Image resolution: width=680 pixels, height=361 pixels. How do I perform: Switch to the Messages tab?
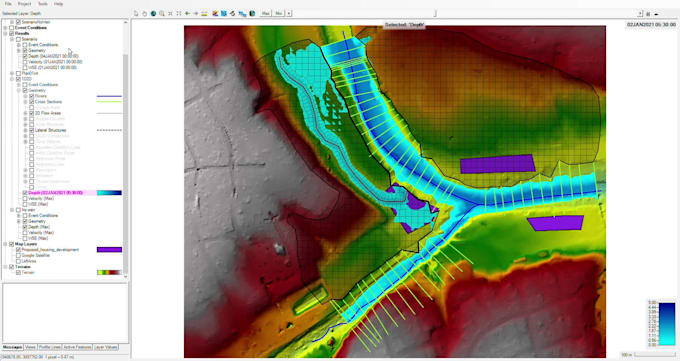[13, 347]
